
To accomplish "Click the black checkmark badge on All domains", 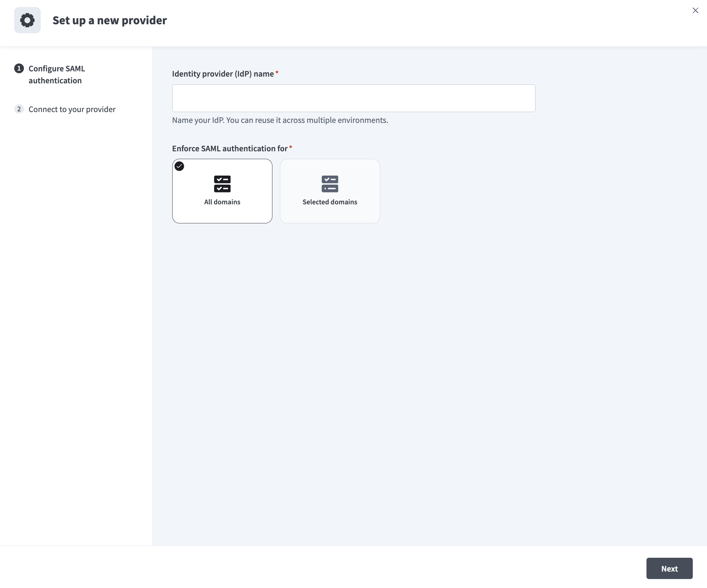I will point(179,166).
